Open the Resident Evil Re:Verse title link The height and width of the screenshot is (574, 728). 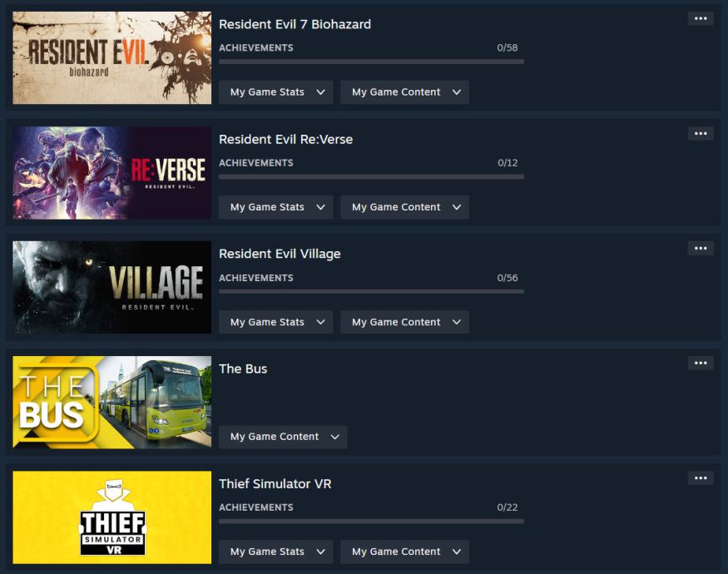tap(285, 139)
